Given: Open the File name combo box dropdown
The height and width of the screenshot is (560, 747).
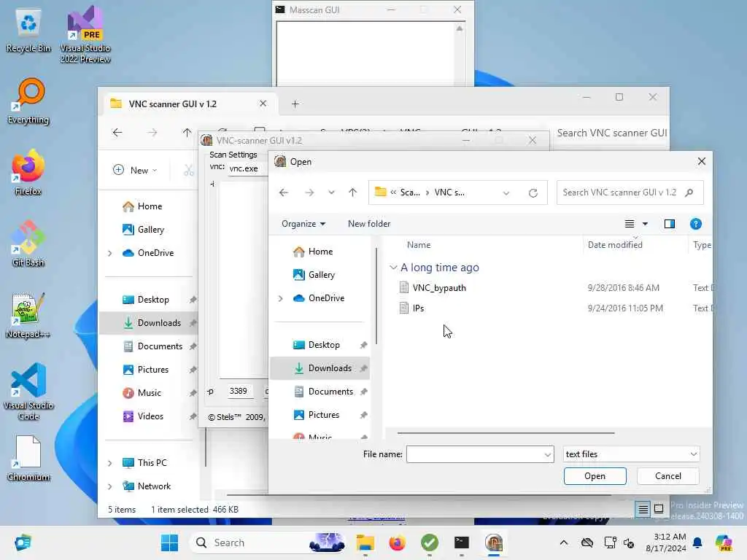Looking at the screenshot, I should click(x=548, y=454).
